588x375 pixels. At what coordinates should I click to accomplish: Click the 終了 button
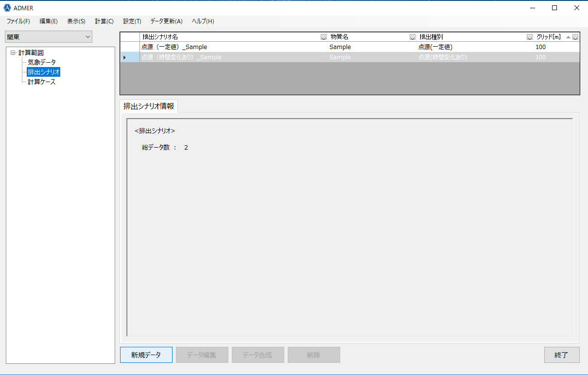coord(562,355)
